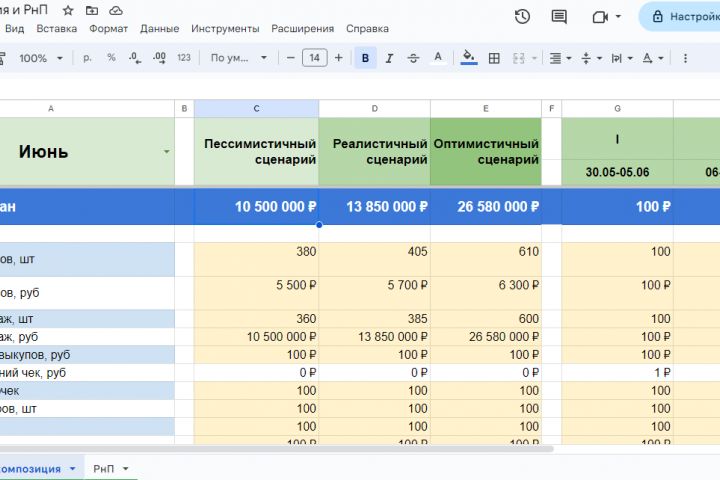Open the Вид menu
This screenshot has height=480, width=720.
point(14,28)
